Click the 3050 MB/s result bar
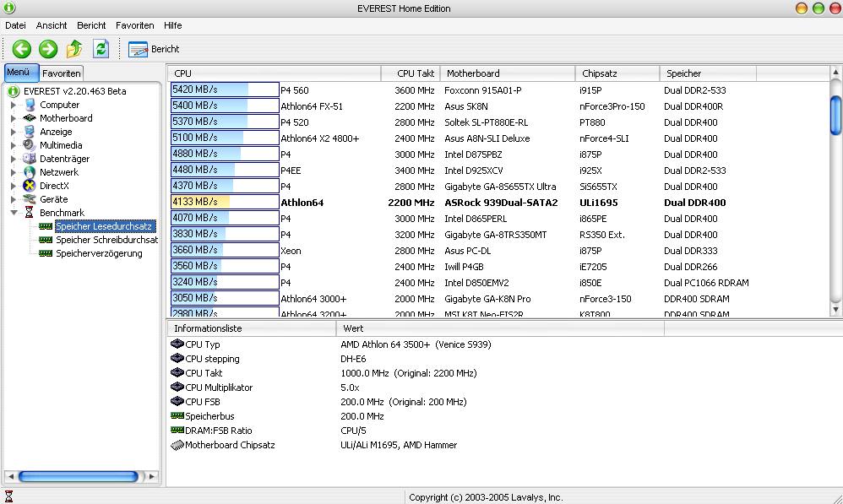The width and height of the screenshot is (843, 504). 225,298
